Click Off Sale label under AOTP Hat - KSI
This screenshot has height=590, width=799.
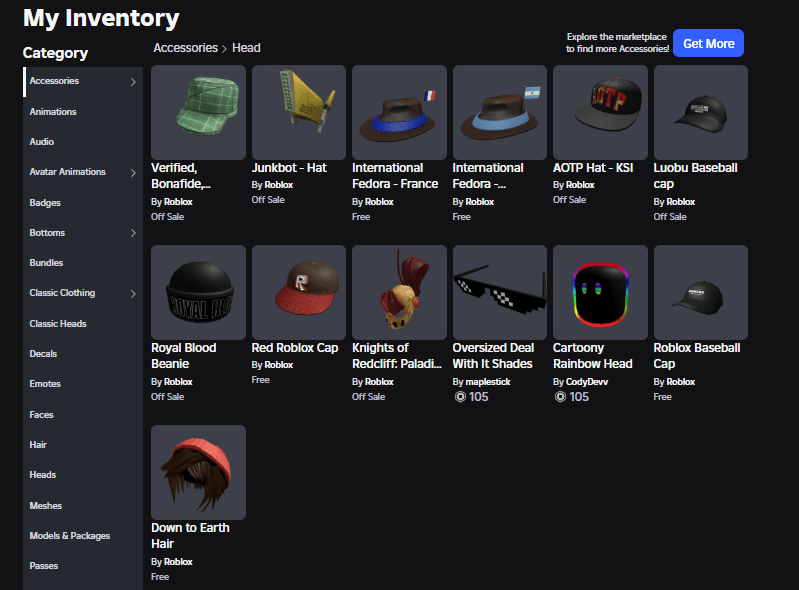click(x=569, y=200)
